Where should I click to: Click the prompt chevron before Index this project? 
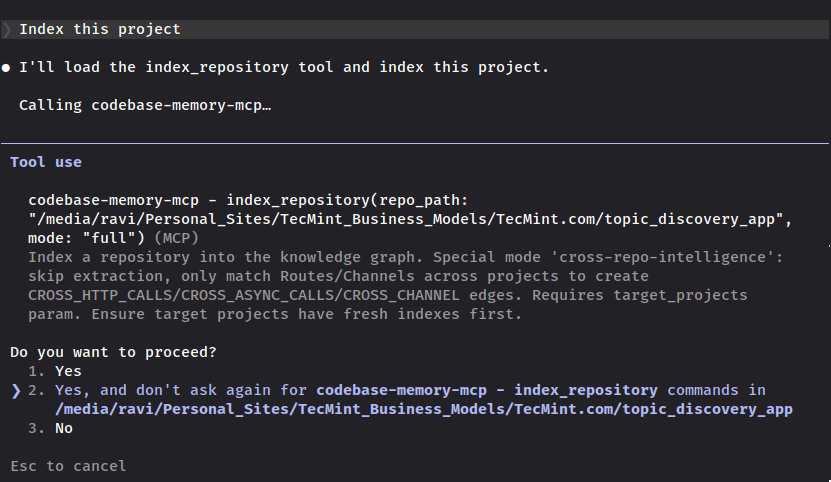7,30
